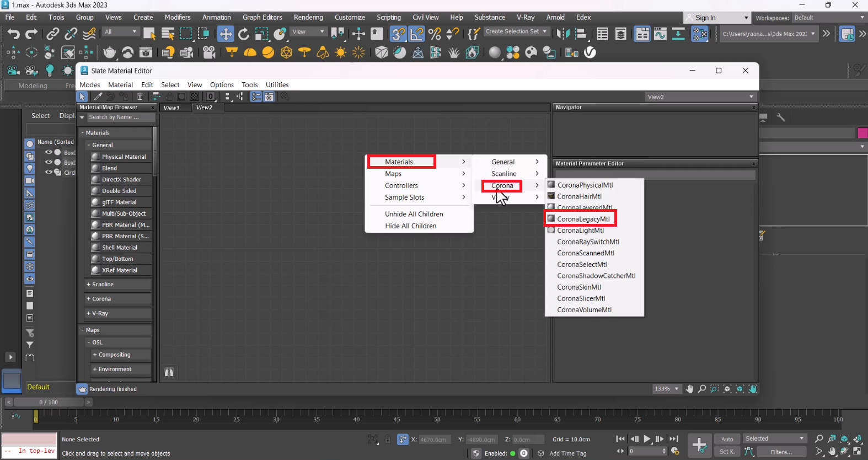
Task: Open the Create Selection Set dropdown
Action: [517, 31]
